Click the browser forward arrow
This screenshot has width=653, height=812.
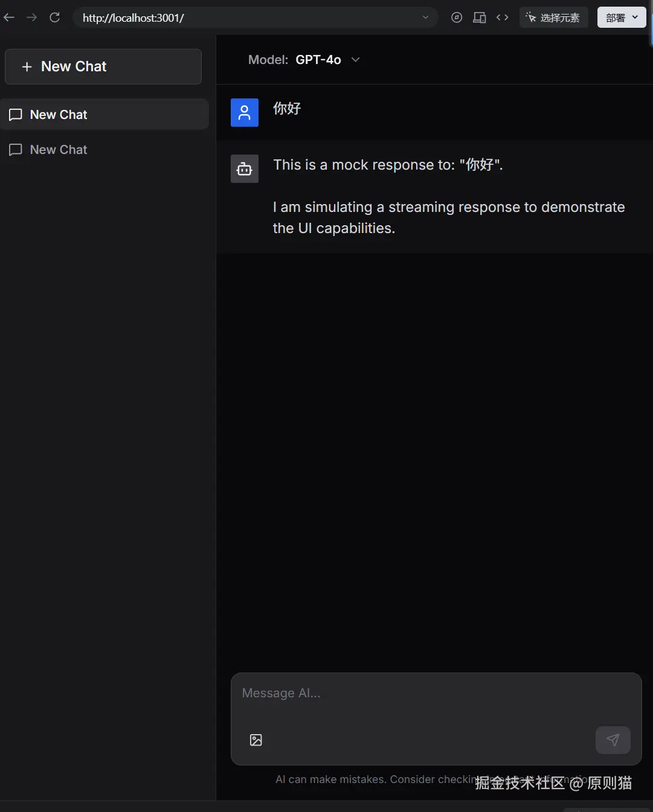[x=31, y=18]
